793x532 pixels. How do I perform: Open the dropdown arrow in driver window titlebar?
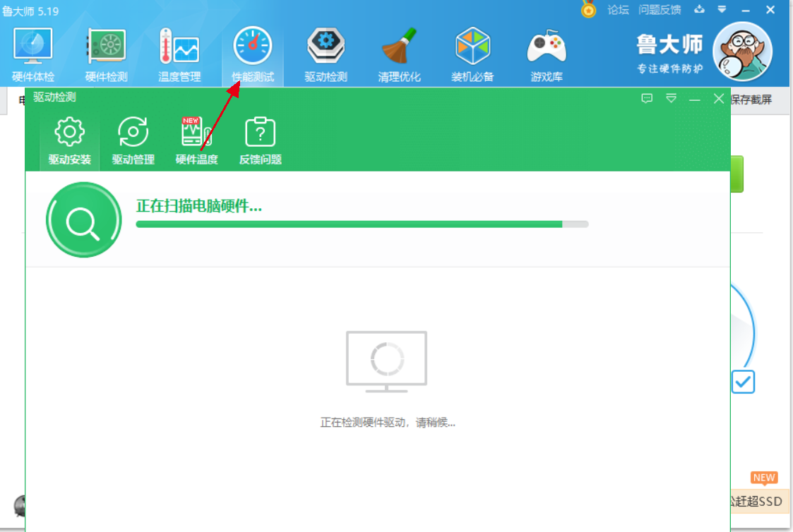coord(671,99)
